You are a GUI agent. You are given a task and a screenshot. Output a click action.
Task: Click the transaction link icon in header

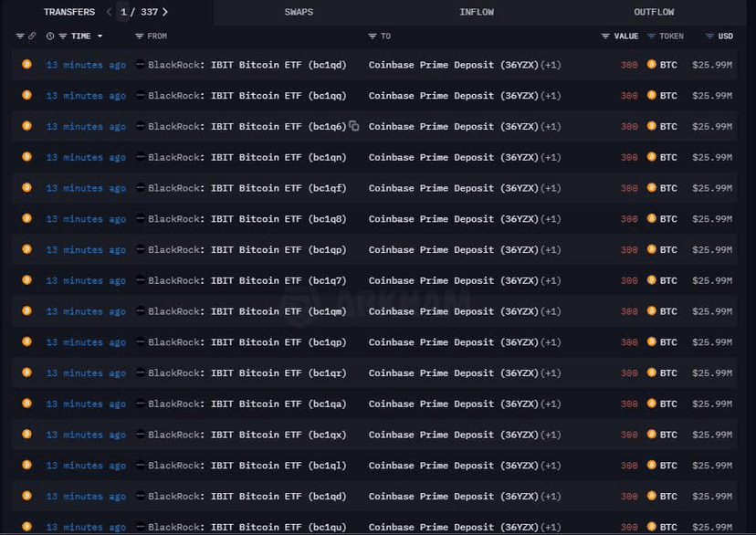[x=32, y=37]
